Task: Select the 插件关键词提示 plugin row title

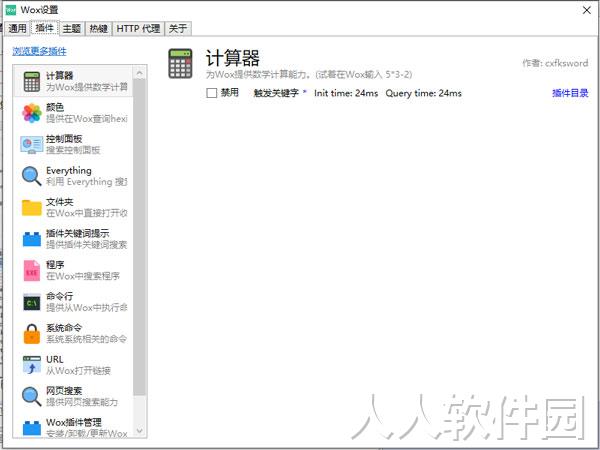Action: [78, 233]
